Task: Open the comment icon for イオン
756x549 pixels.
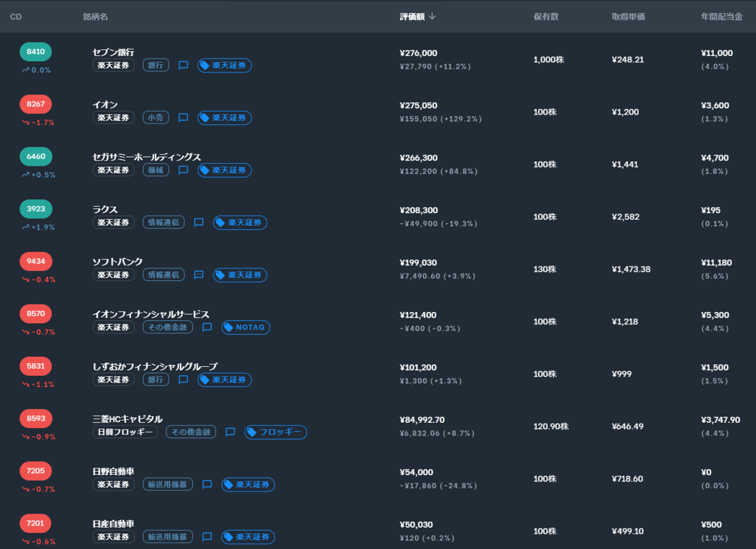Action: coord(183,117)
